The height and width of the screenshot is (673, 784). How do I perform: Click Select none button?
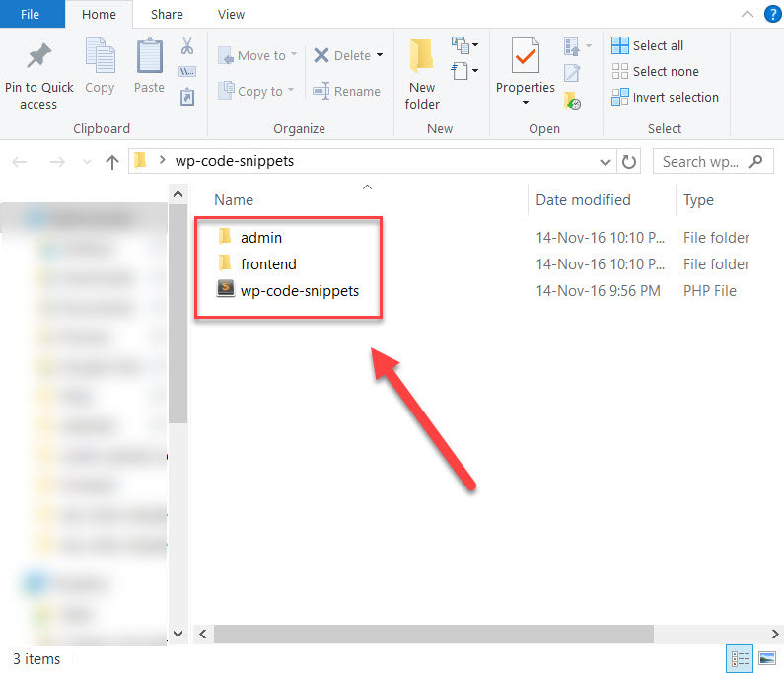point(655,72)
